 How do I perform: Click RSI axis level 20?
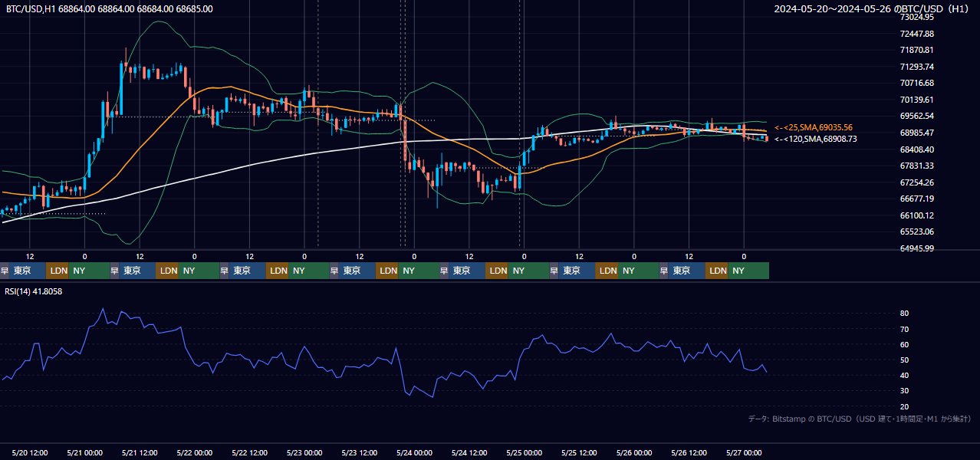pos(904,406)
